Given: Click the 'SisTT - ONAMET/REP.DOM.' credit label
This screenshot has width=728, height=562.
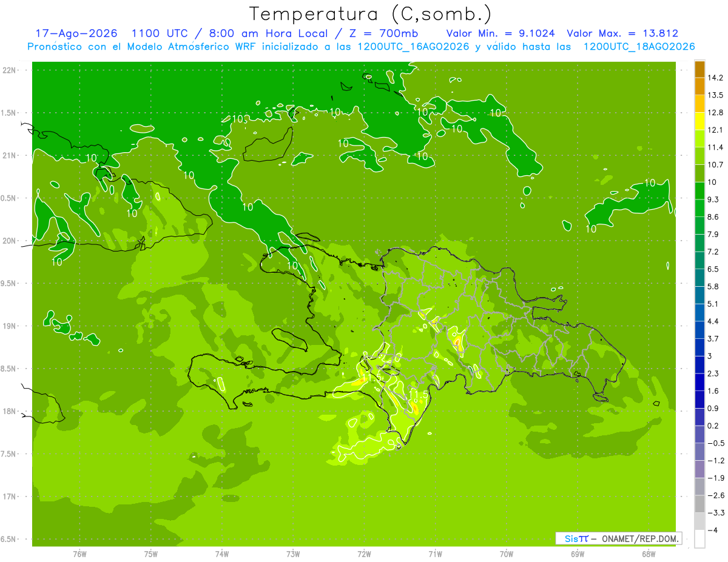Looking at the screenshot, I should point(619,538).
